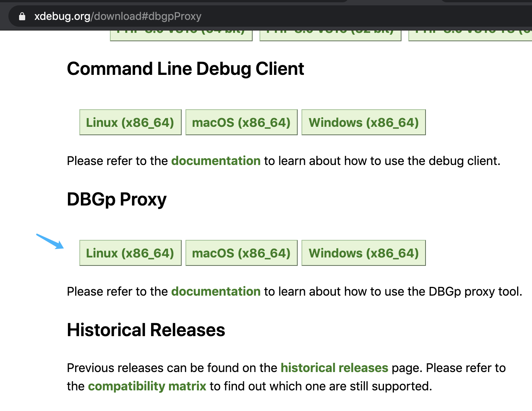Download the Linux (x86_64) Command Line Debug Client

coord(130,122)
